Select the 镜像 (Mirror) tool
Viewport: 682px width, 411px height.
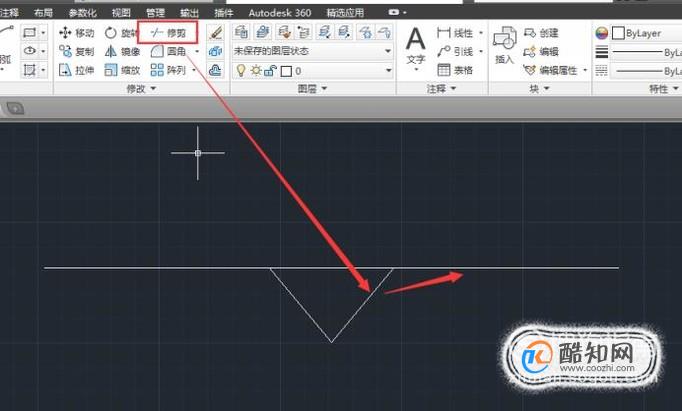(x=123, y=51)
